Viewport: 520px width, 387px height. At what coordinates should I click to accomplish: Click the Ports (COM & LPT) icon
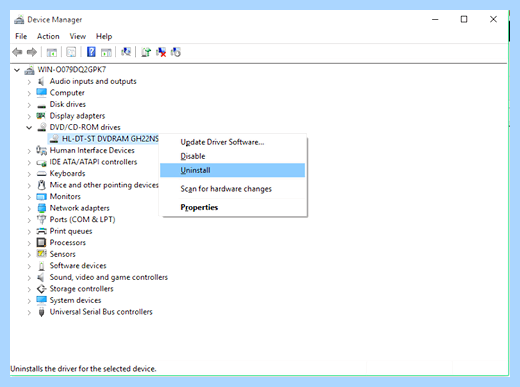pos(41,219)
